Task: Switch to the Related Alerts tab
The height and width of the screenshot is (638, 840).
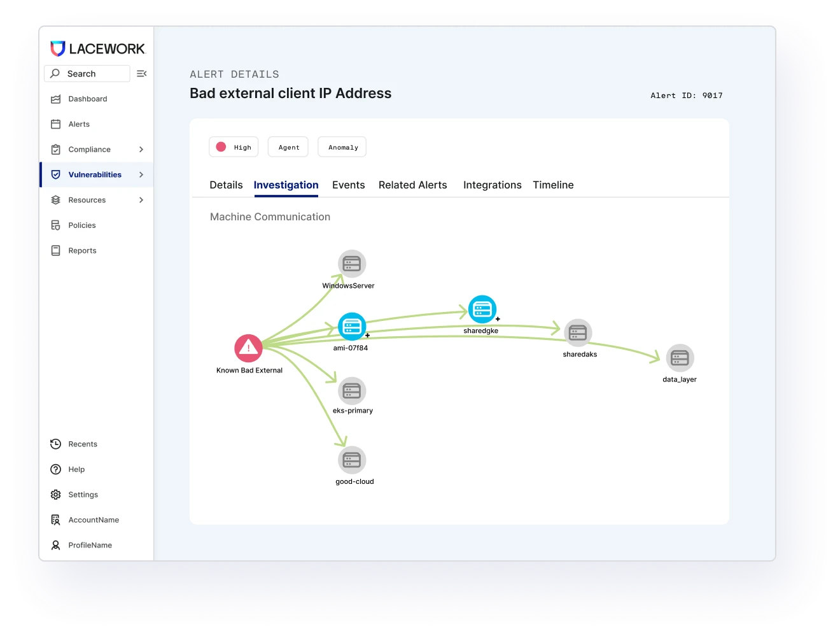Action: [412, 185]
